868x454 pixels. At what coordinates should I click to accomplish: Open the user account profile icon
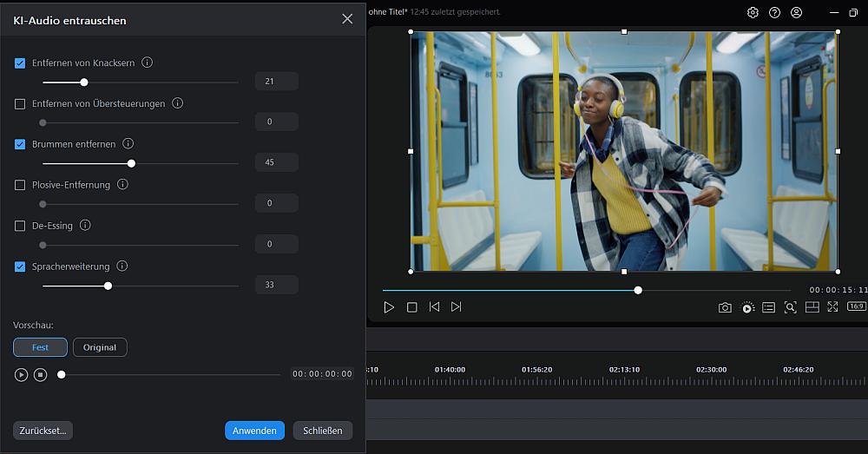(x=797, y=13)
